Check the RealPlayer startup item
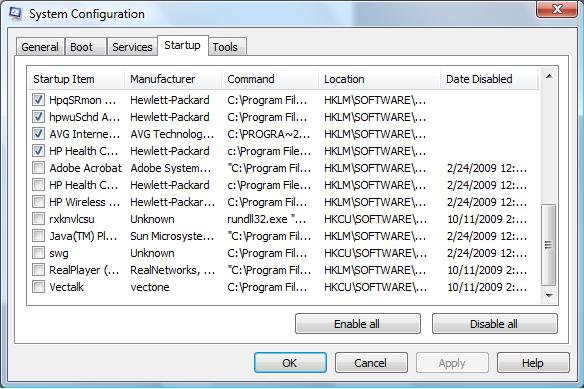Image resolution: width=584 pixels, height=389 pixels. click(38, 270)
